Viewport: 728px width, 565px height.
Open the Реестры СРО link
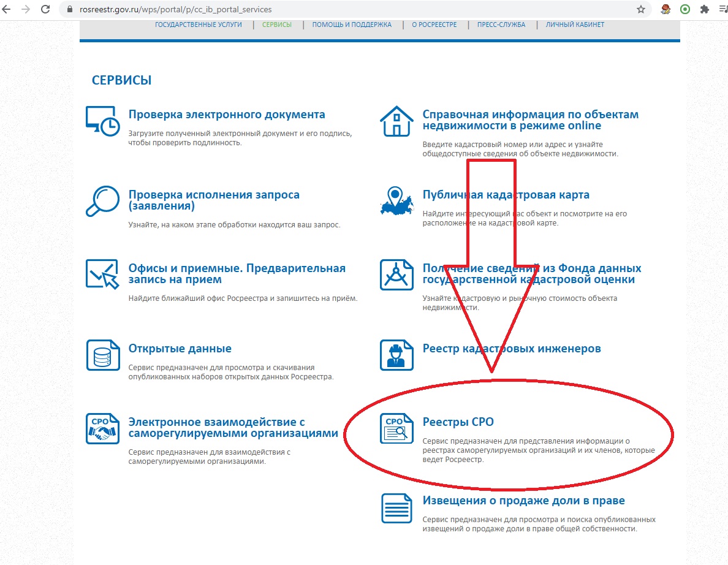click(x=458, y=422)
